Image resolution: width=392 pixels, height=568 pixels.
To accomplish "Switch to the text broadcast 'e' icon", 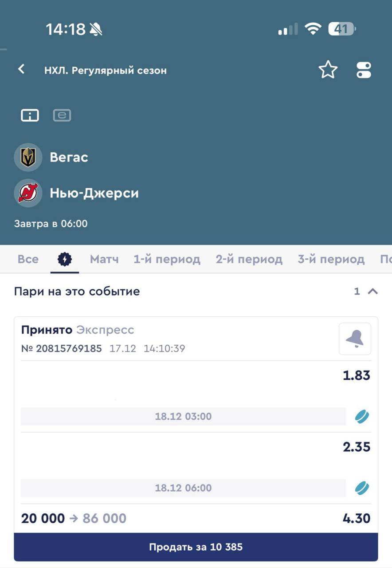I will pos(62,115).
